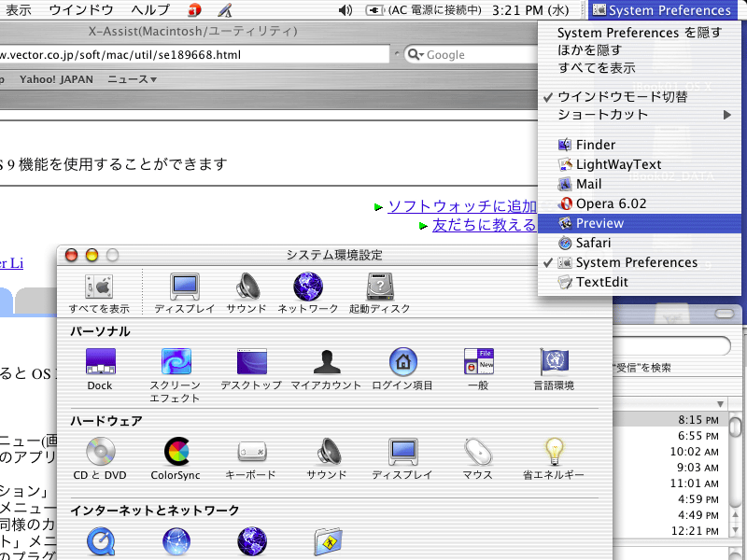The width and height of the screenshot is (747, 560).
Task: Click sort arrow in Mail list header
Action: pyautogui.click(x=720, y=404)
